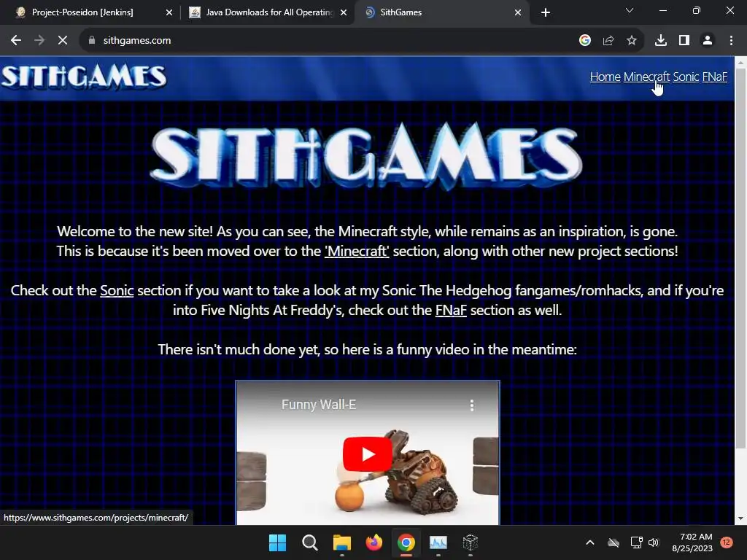The width and height of the screenshot is (747, 560).
Task: Follow the 'Minecraft' link in the welcome text
Action: (x=357, y=251)
